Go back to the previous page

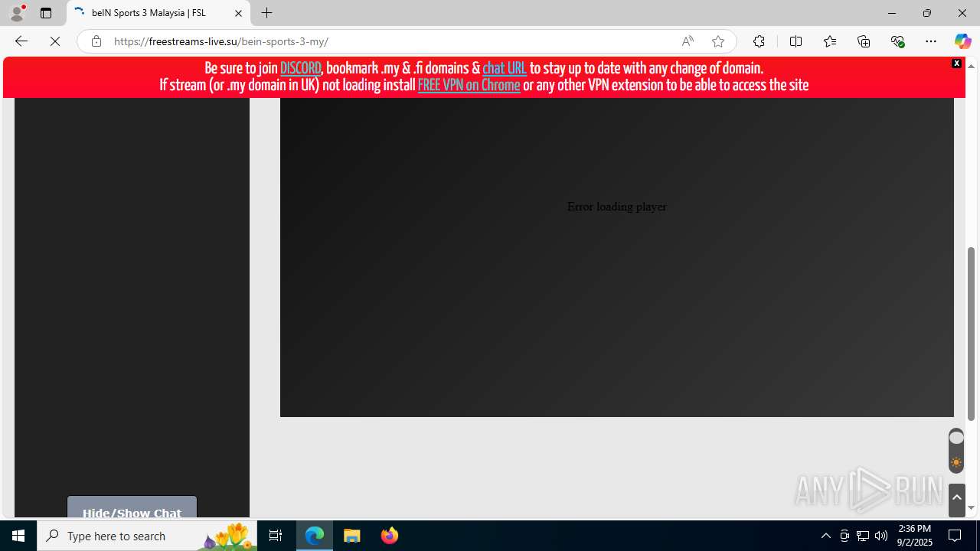click(x=21, y=41)
